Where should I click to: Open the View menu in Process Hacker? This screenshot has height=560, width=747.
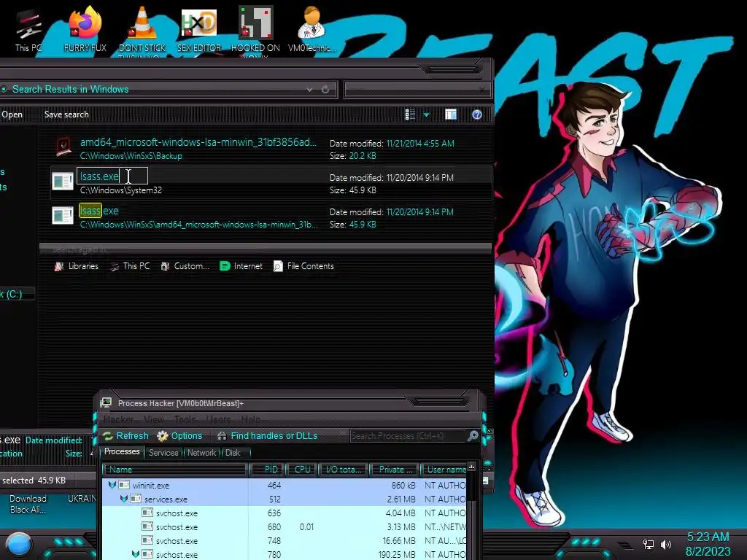point(153,419)
